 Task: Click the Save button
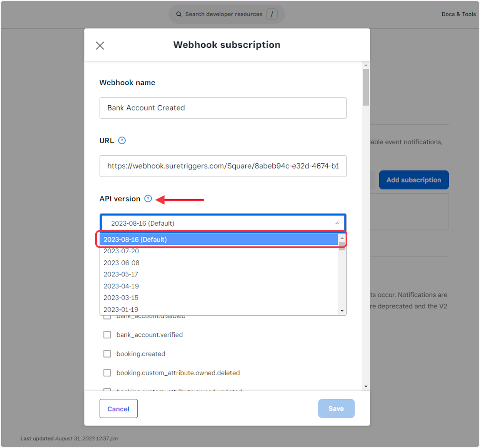(x=336, y=408)
